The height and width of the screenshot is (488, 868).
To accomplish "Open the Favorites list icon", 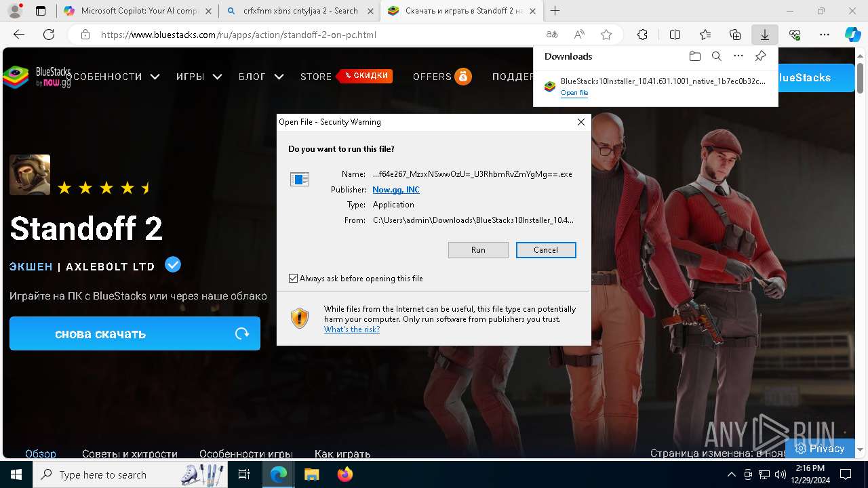I will pos(705,35).
